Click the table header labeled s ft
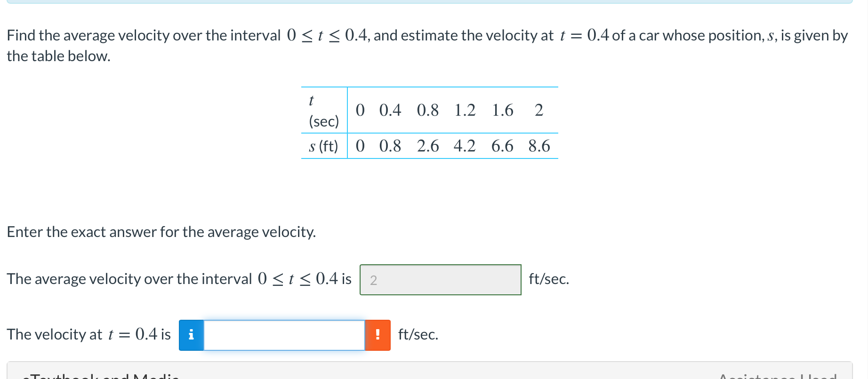 click(323, 146)
